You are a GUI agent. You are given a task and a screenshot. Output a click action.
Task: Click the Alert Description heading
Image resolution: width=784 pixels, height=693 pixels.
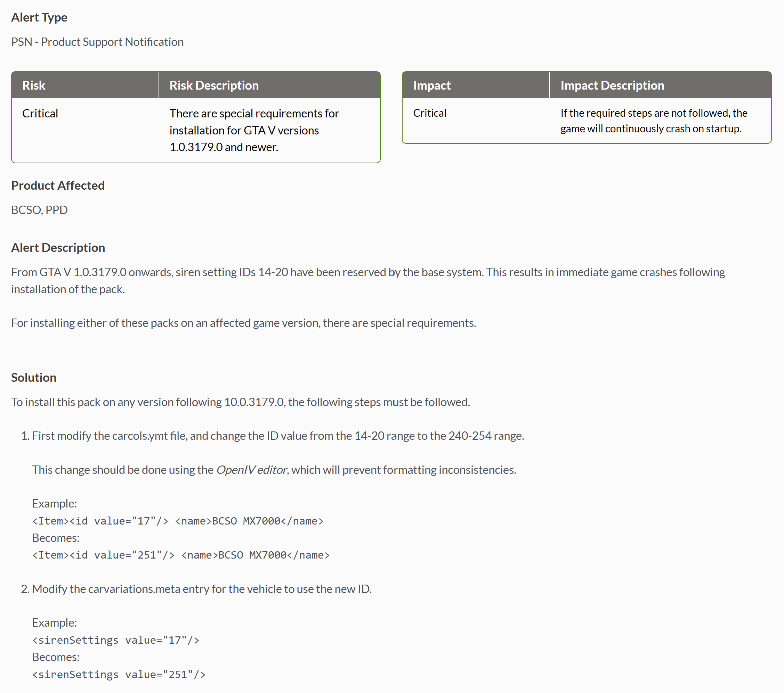[58, 248]
